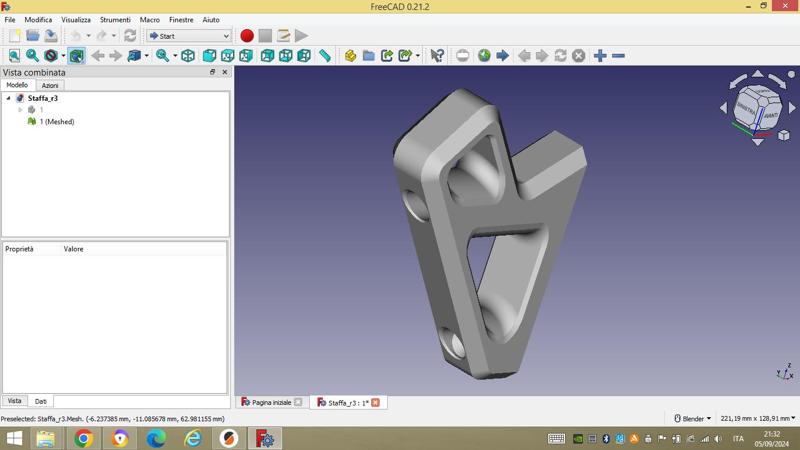
Task: Click the Fit selection magnifier icon
Action: (x=33, y=56)
